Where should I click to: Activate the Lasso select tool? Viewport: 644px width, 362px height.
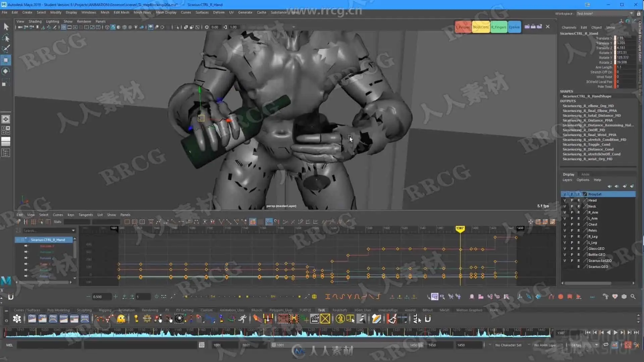click(6, 38)
